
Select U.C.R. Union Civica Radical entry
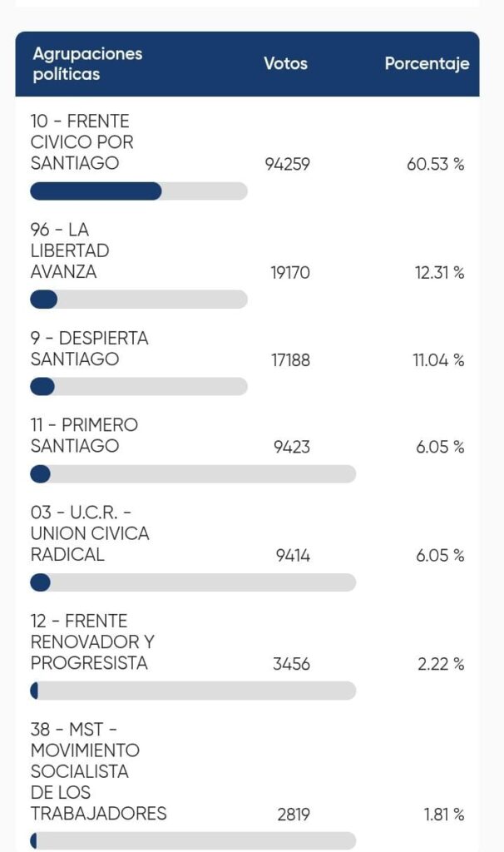[90, 533]
